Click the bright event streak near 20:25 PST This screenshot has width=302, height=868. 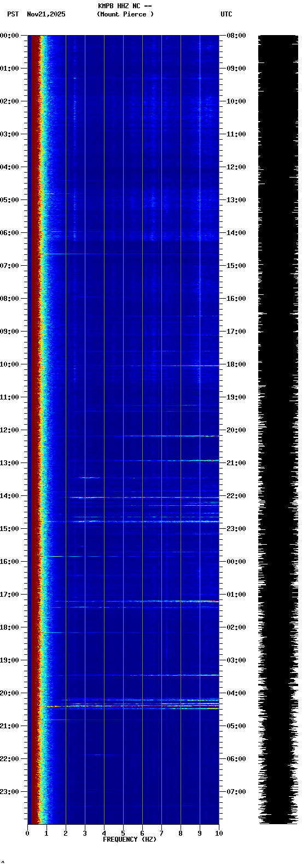click(130, 706)
